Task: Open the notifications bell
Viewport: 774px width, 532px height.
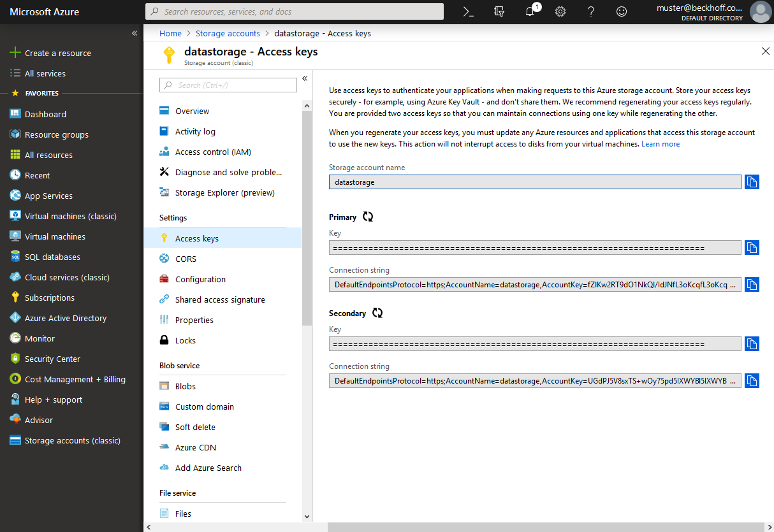Action: (x=530, y=11)
